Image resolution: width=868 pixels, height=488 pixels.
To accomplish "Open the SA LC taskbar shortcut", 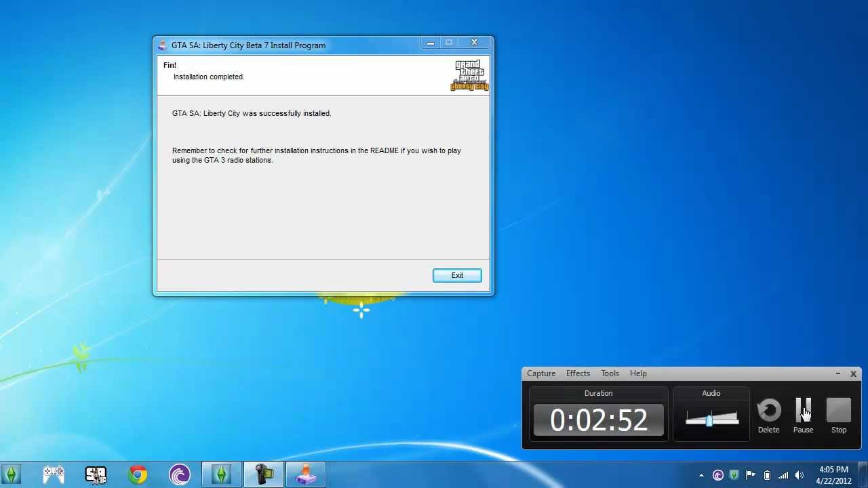I will tap(96, 474).
